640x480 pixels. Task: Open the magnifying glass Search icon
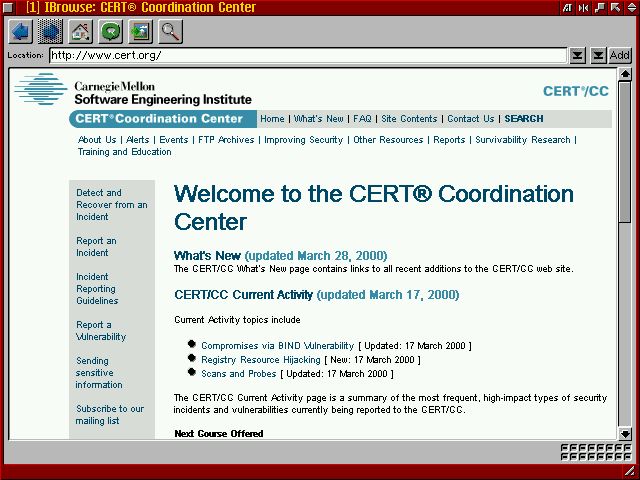pyautogui.click(x=170, y=31)
